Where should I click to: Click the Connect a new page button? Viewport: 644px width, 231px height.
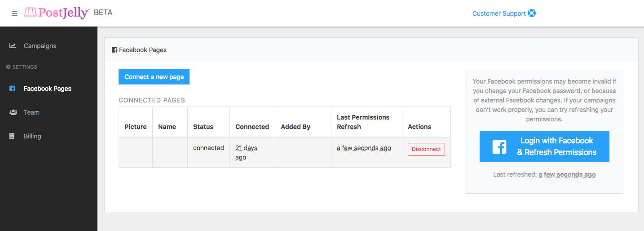click(154, 77)
